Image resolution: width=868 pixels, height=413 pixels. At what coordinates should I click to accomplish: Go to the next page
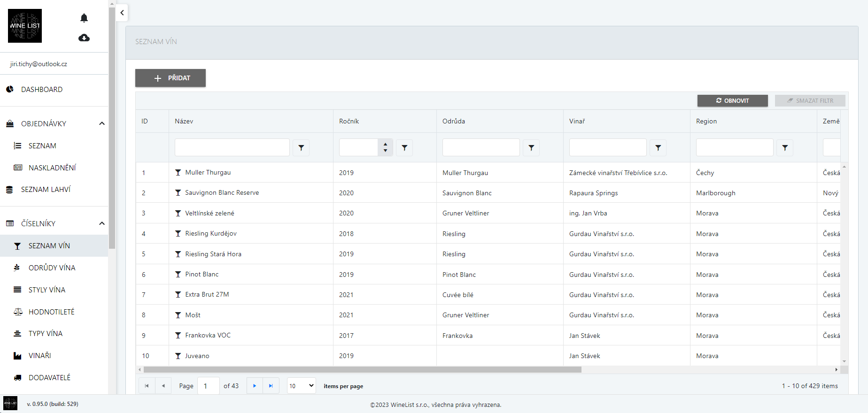[x=255, y=386]
